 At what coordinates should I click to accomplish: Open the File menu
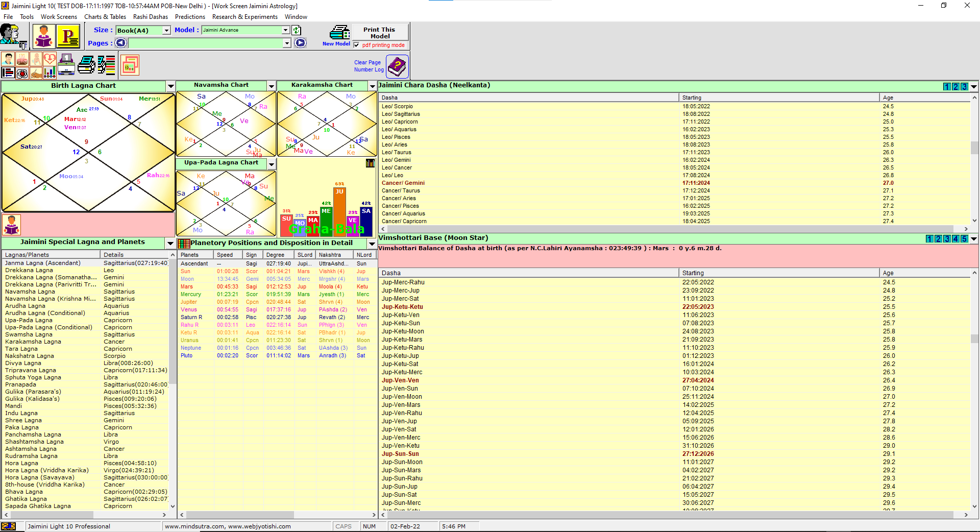point(8,17)
